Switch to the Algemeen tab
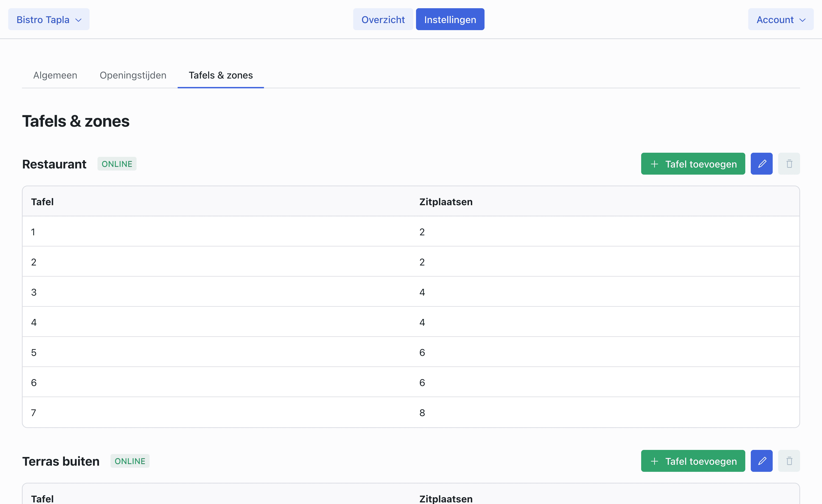This screenshot has height=504, width=822. tap(55, 75)
